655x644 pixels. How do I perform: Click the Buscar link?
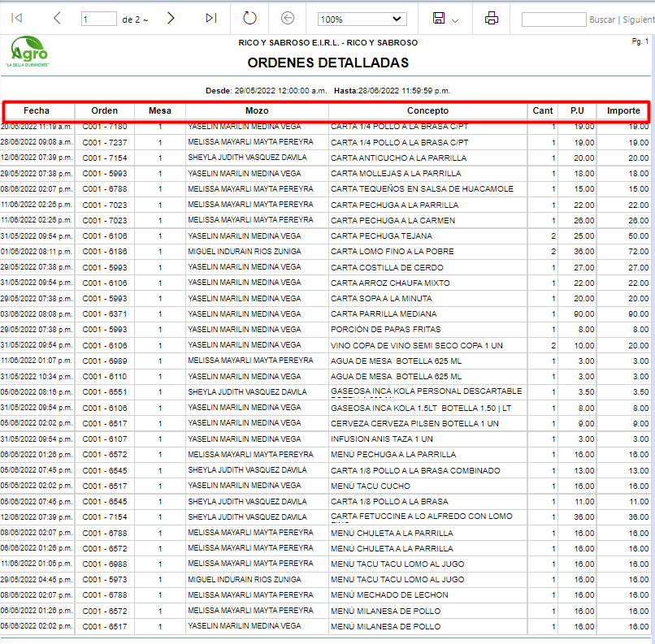point(602,19)
